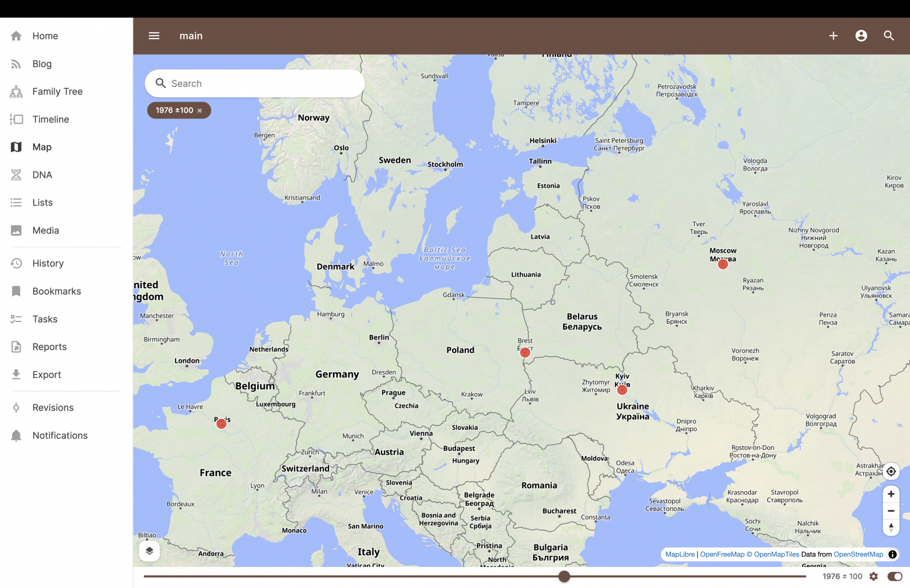
Task: Reset map bearing with compass button
Action: coord(891,527)
